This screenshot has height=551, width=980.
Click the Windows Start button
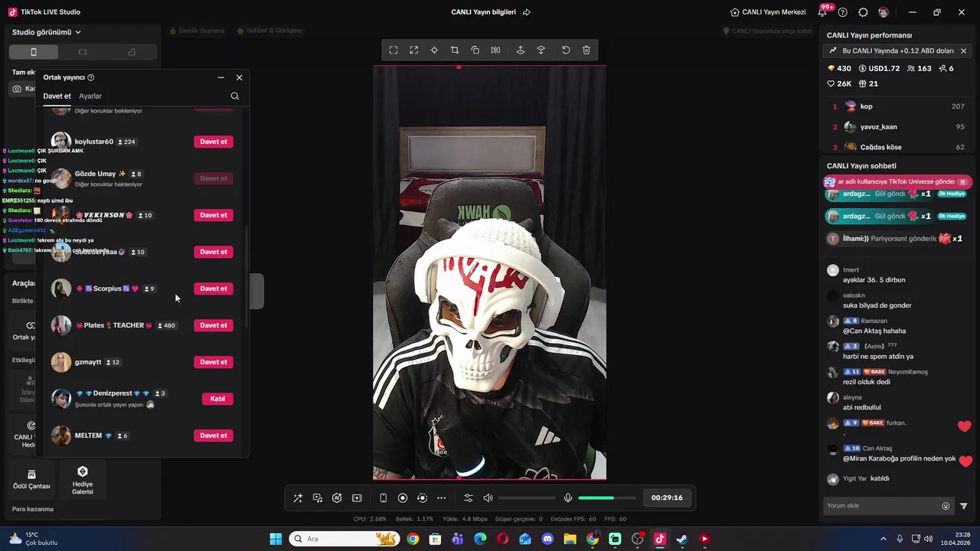pos(276,539)
